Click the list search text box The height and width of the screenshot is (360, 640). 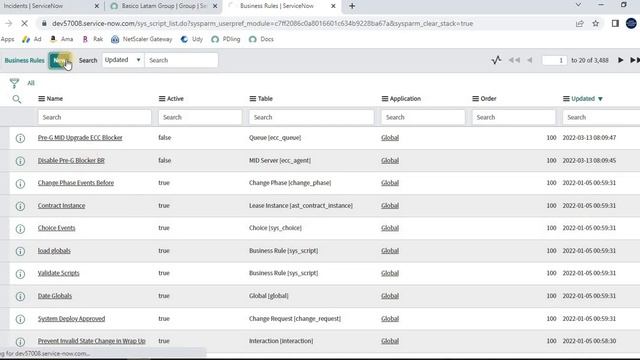coord(181,60)
